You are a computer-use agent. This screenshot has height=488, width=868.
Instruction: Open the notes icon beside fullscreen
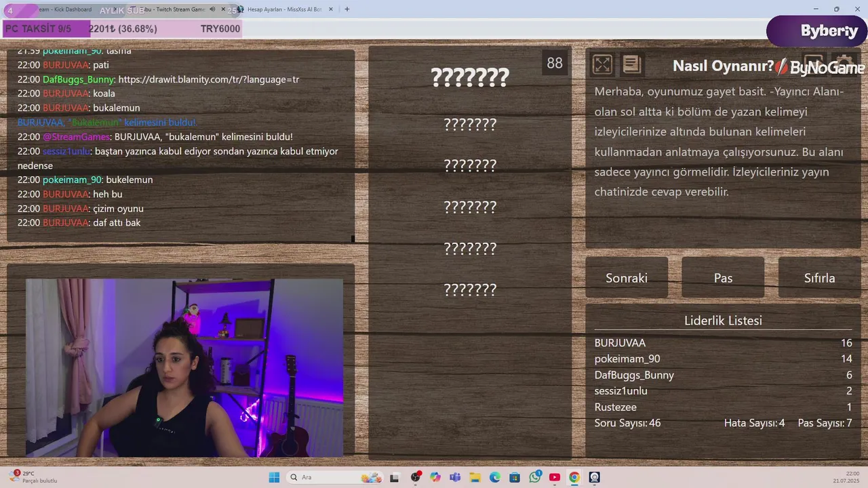[x=631, y=64]
